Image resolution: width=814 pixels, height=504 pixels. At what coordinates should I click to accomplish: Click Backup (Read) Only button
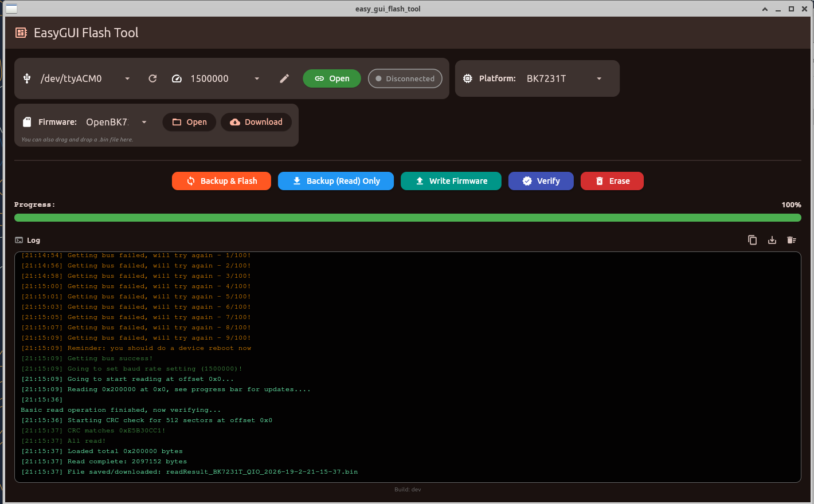[336, 181]
